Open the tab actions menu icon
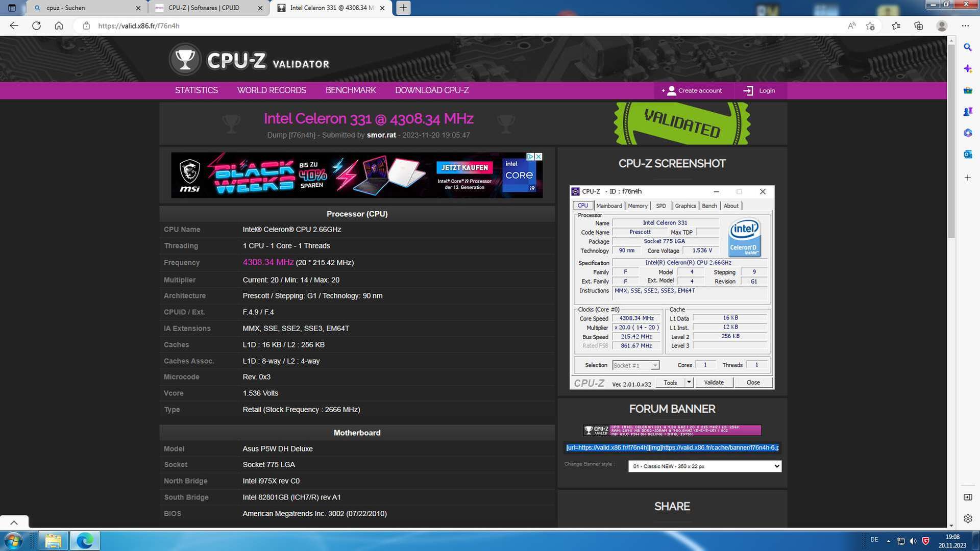 point(12,8)
